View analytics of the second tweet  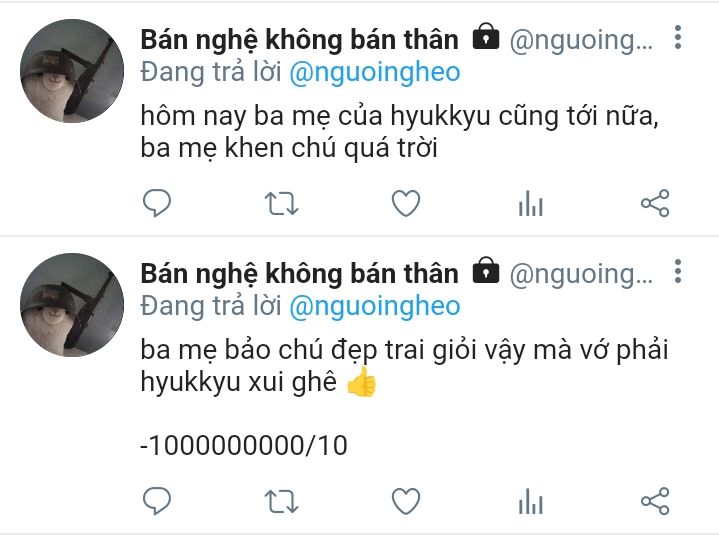[531, 501]
